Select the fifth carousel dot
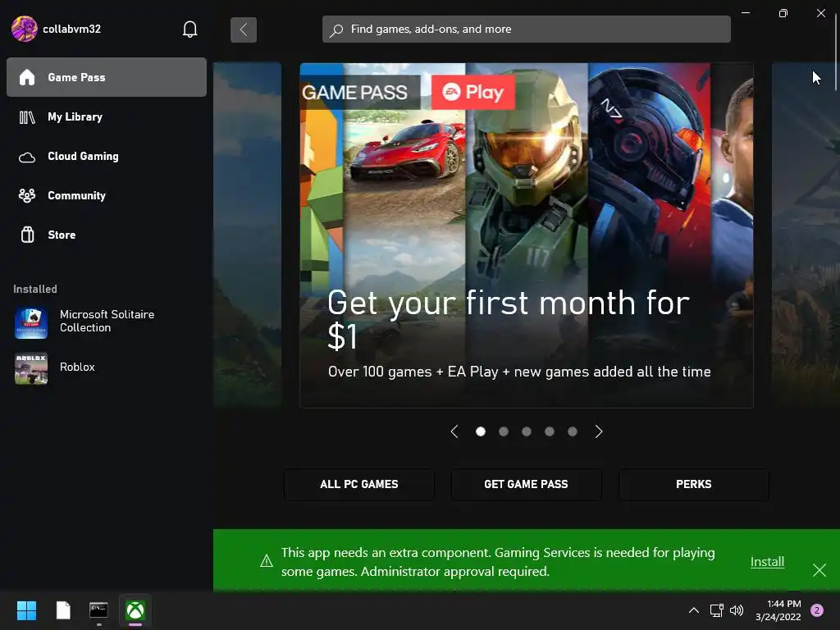This screenshot has height=630, width=840. pos(573,431)
